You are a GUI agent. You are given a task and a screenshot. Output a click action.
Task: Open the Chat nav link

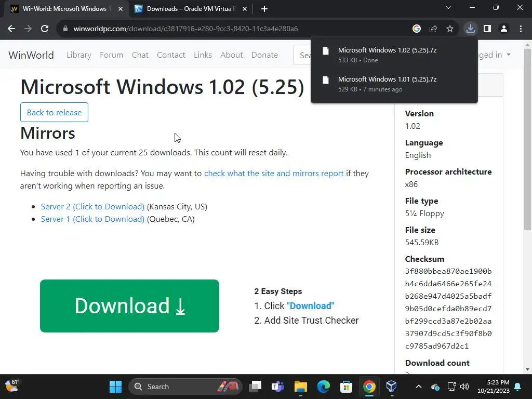(140, 55)
